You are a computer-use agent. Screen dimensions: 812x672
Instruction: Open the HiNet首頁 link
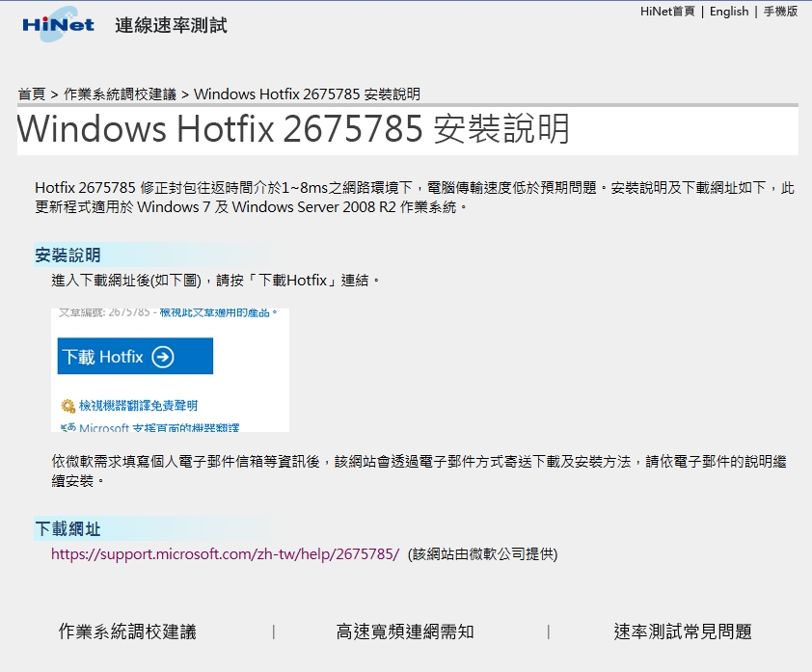[x=667, y=12]
